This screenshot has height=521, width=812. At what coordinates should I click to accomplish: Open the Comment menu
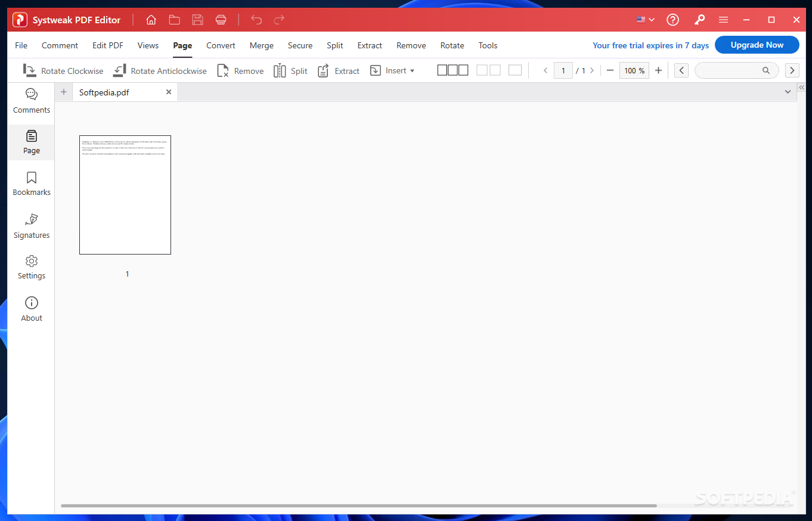(x=60, y=45)
